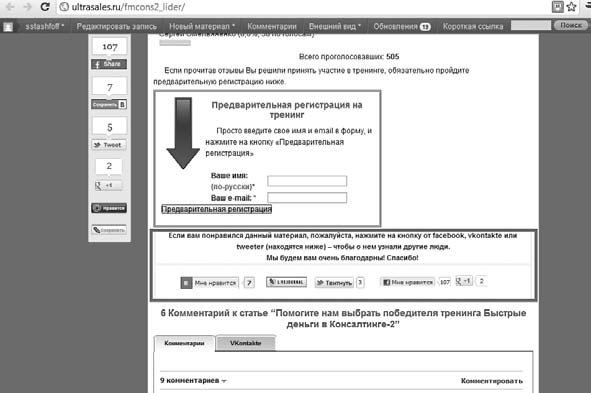Click the VKontakte save button in sidebar

tap(109, 104)
